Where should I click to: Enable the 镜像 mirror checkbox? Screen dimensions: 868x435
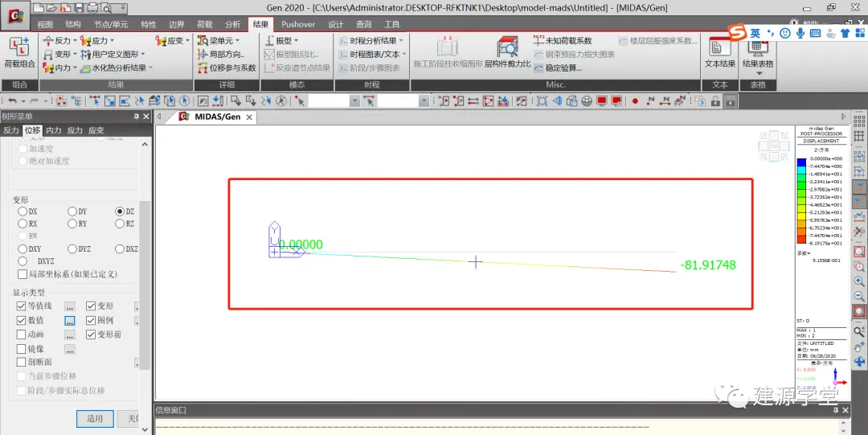coord(22,349)
